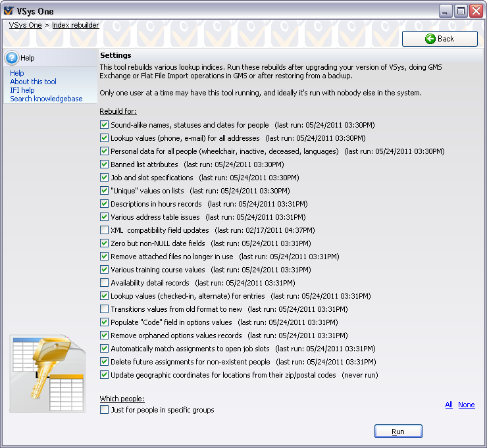Click None to clear all options

click(467, 405)
